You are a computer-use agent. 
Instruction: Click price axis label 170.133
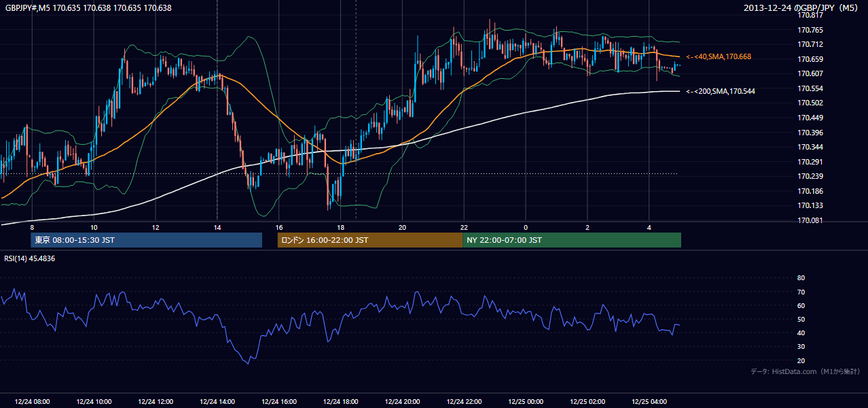[x=810, y=205]
